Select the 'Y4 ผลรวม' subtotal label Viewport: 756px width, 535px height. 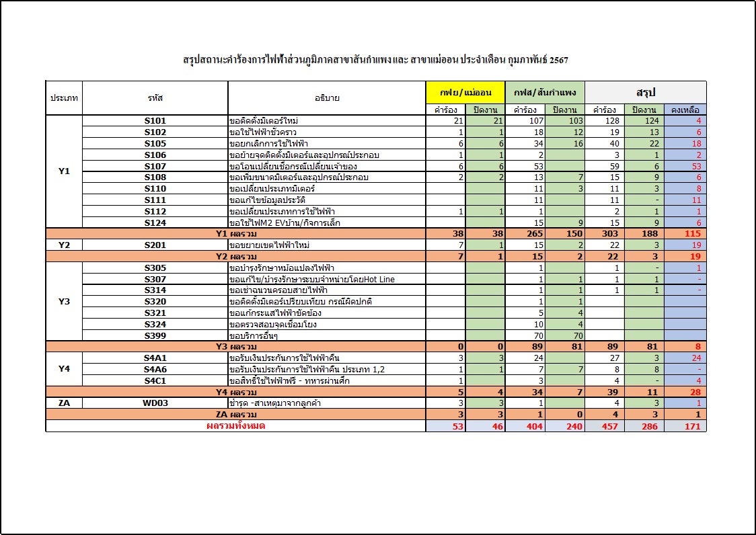[236, 392]
